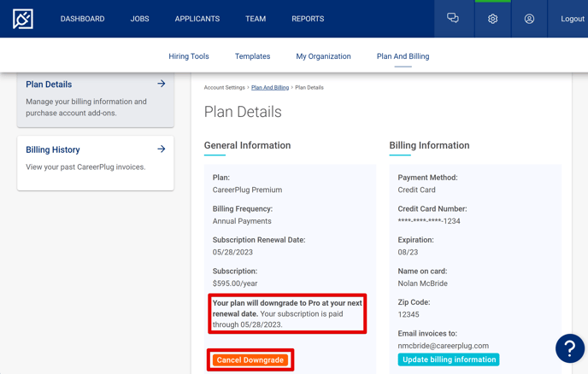Screen dimensions: 588x374
Task: Log out using the Logout link
Action: point(573,19)
